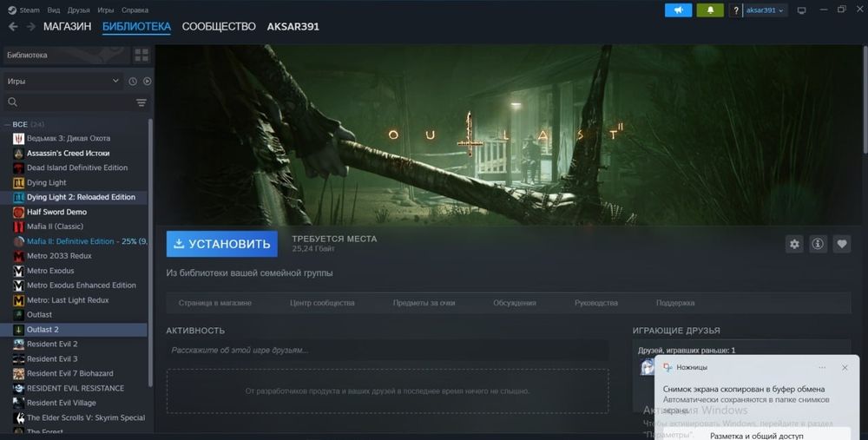Go back with the left arrow
868x440 pixels.
(13, 27)
